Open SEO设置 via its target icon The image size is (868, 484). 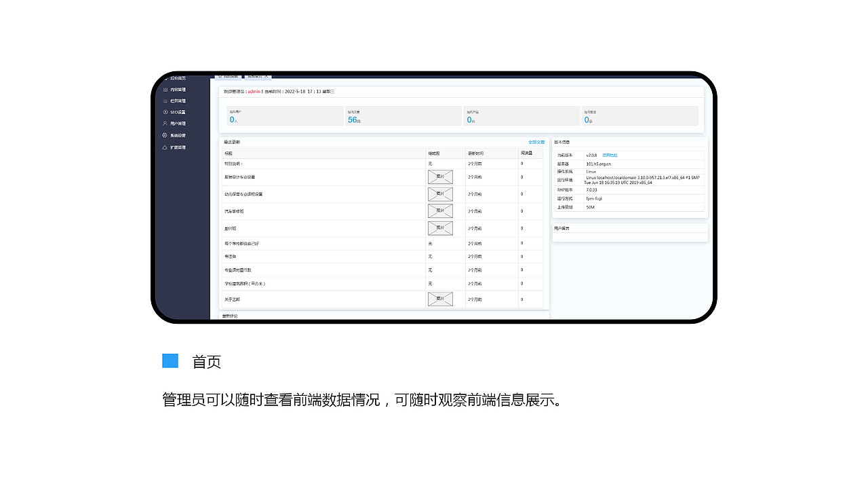coord(166,112)
